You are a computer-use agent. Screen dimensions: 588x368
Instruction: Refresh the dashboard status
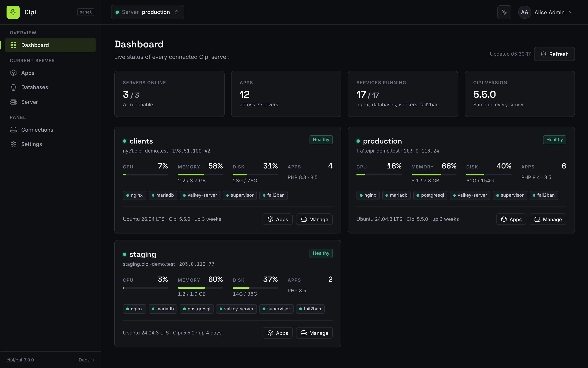pyautogui.click(x=554, y=54)
